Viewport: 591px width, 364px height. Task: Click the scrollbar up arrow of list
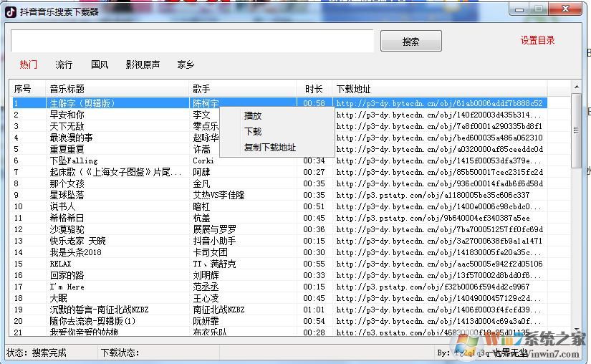[576, 87]
